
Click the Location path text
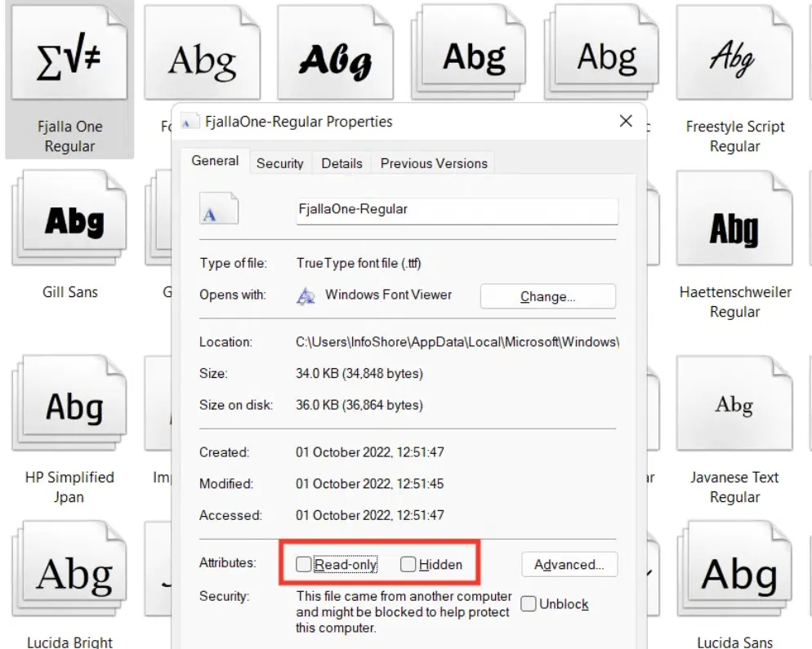click(457, 342)
